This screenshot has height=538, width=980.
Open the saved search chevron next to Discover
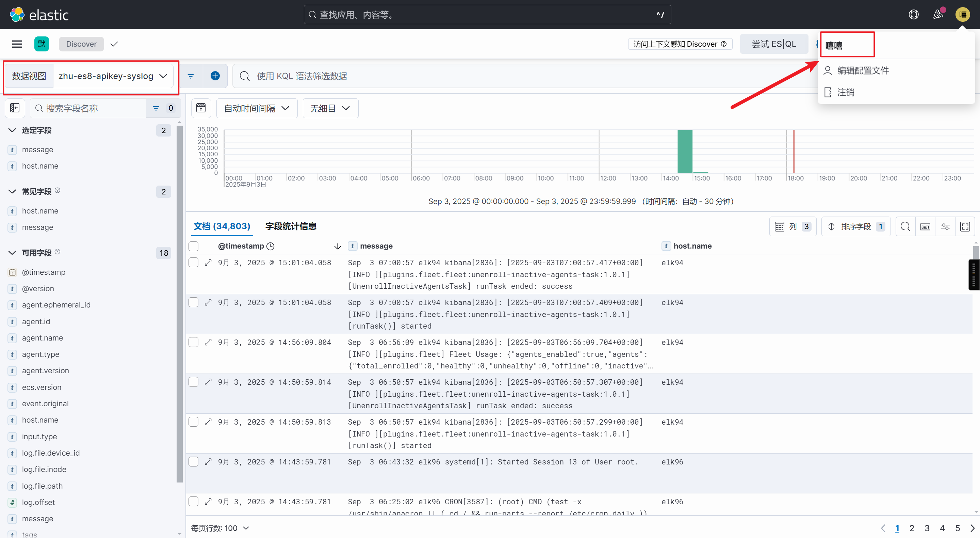point(114,44)
